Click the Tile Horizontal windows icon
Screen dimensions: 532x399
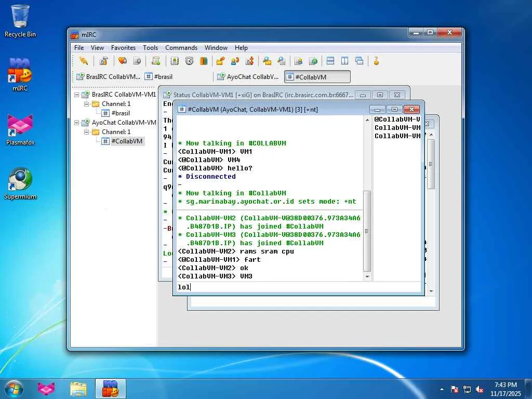tap(330, 61)
